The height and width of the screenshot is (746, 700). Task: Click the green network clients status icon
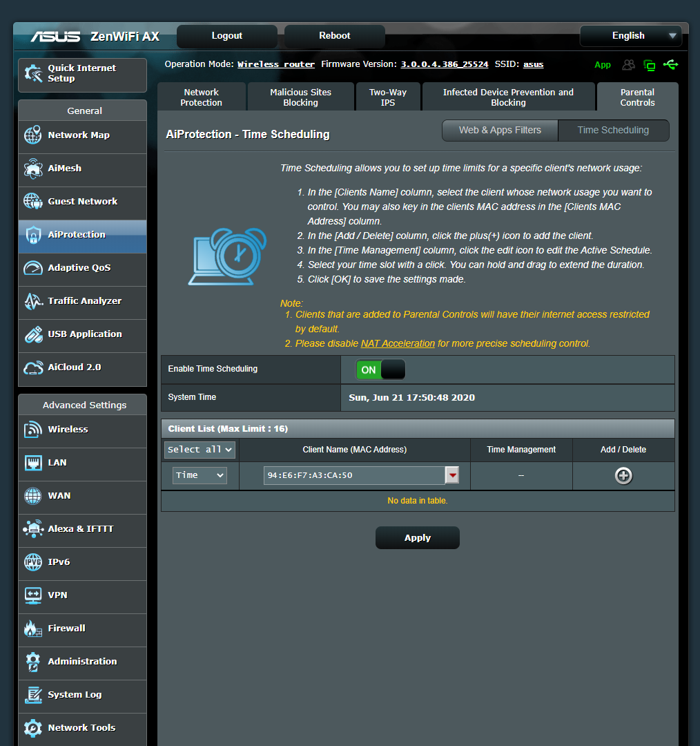click(649, 65)
